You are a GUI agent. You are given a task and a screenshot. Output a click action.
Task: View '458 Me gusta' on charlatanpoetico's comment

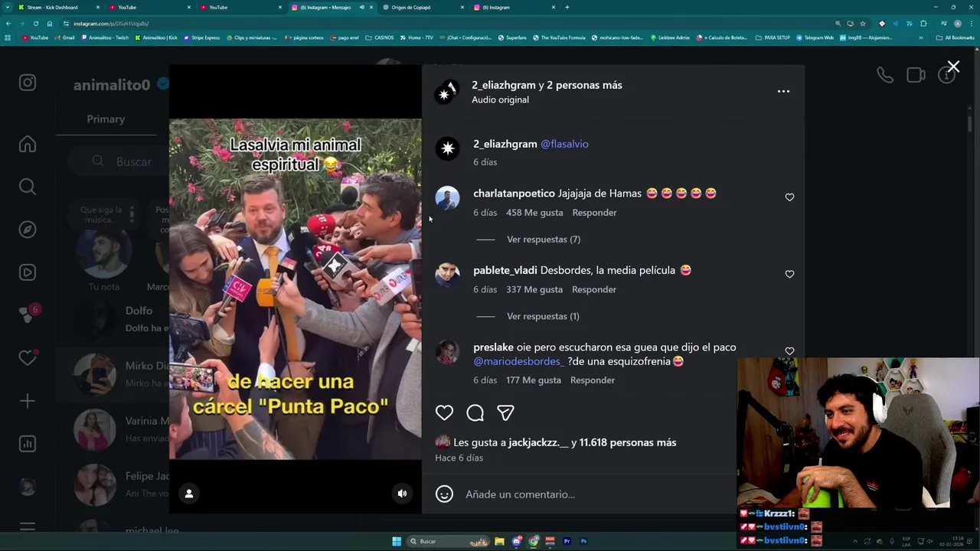click(534, 213)
